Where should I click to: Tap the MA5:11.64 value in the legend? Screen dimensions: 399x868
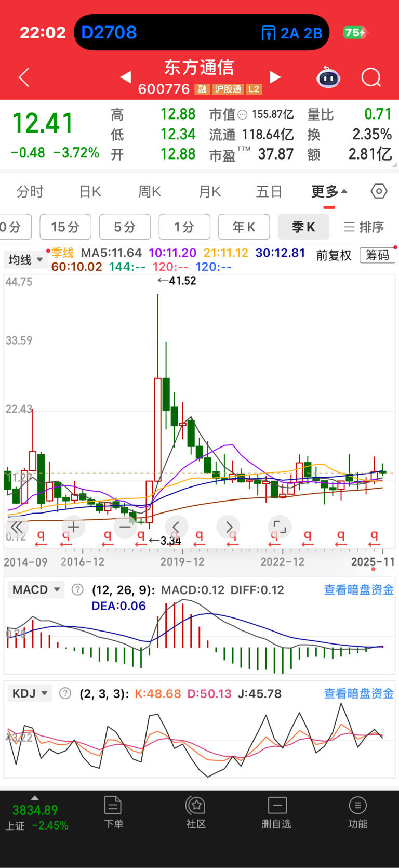click(112, 253)
